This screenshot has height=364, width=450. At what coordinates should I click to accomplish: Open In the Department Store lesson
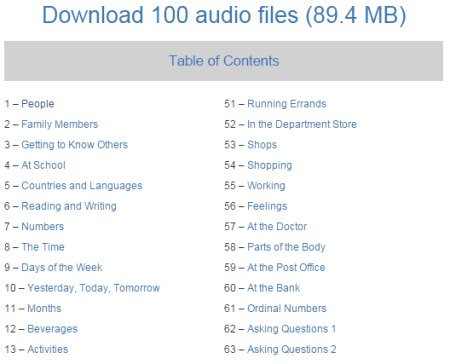(302, 124)
